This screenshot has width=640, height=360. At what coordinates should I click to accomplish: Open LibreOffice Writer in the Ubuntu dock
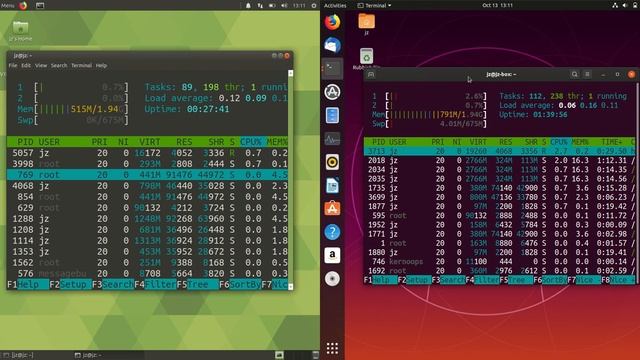click(333, 186)
